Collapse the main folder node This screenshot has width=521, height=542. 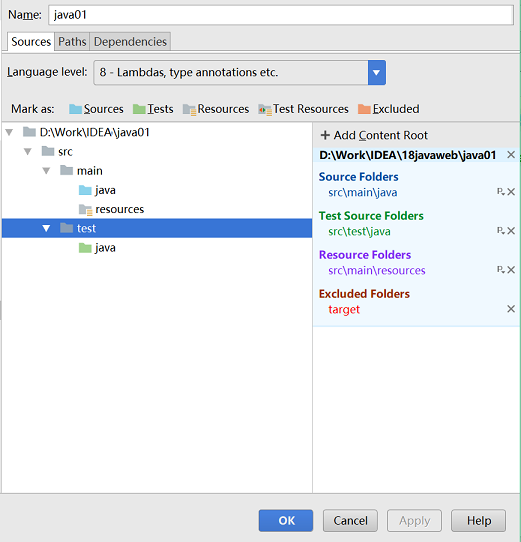pos(46,171)
